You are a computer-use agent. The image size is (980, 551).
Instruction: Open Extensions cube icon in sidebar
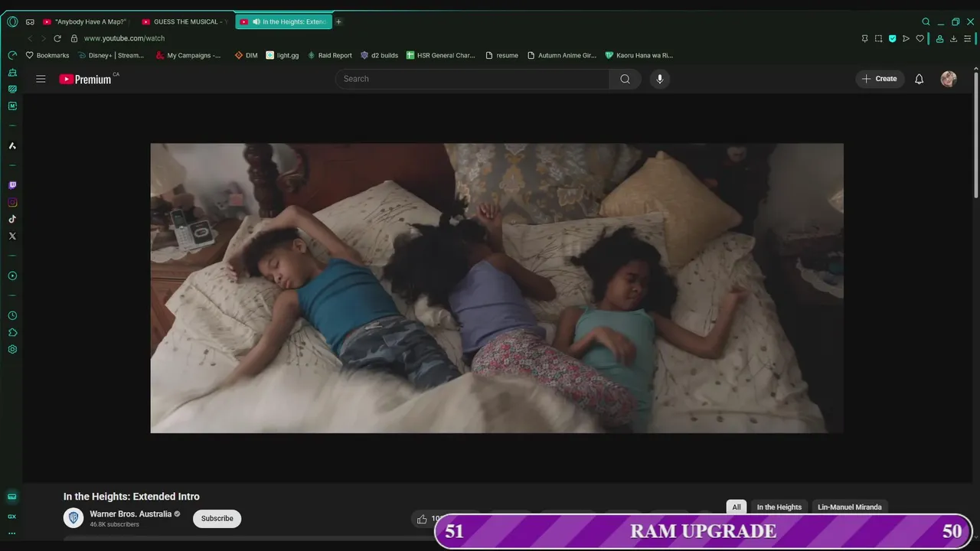[x=12, y=332]
